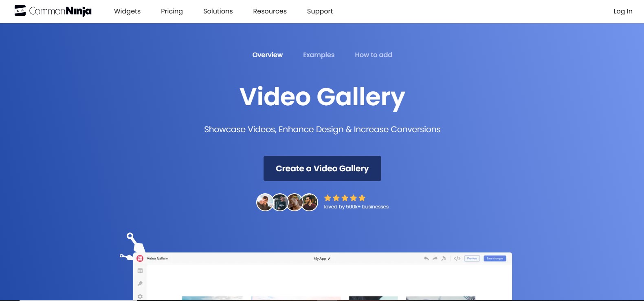The width and height of the screenshot is (644, 301).
Task: Click the first customer avatar
Action: pos(265,202)
